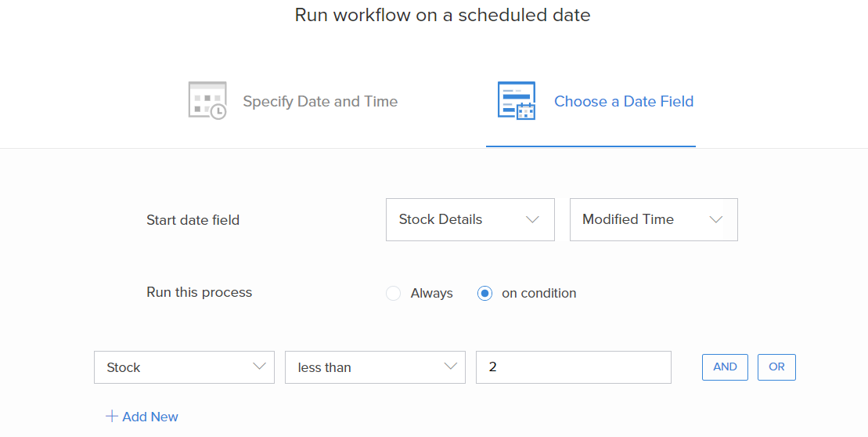Focus the condition value field containing 2
Screen dimensions: 868x437
573,367
